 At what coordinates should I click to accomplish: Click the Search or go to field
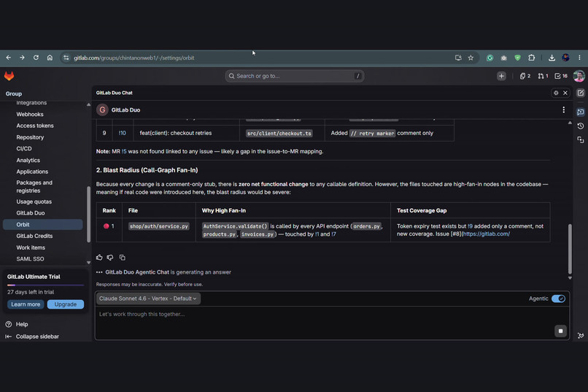pyautogui.click(x=295, y=76)
